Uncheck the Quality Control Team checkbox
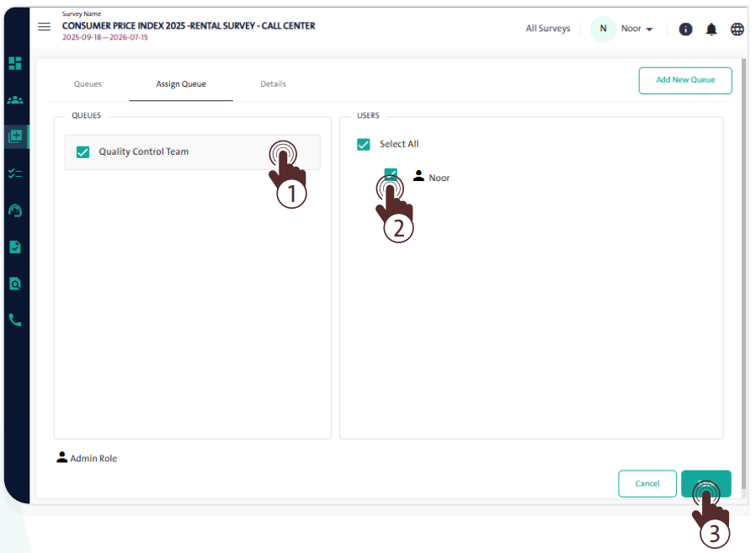 pos(83,152)
